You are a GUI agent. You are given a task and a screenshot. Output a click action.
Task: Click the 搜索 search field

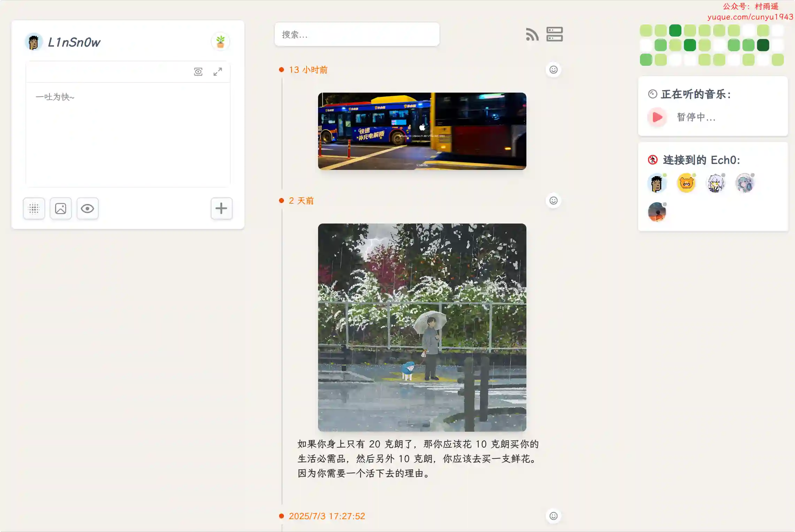[x=357, y=34]
